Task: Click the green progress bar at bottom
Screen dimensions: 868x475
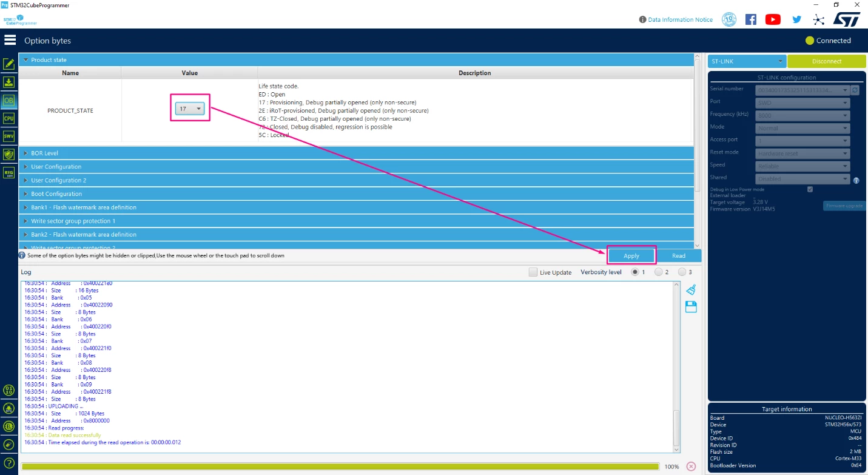Action: (340, 467)
